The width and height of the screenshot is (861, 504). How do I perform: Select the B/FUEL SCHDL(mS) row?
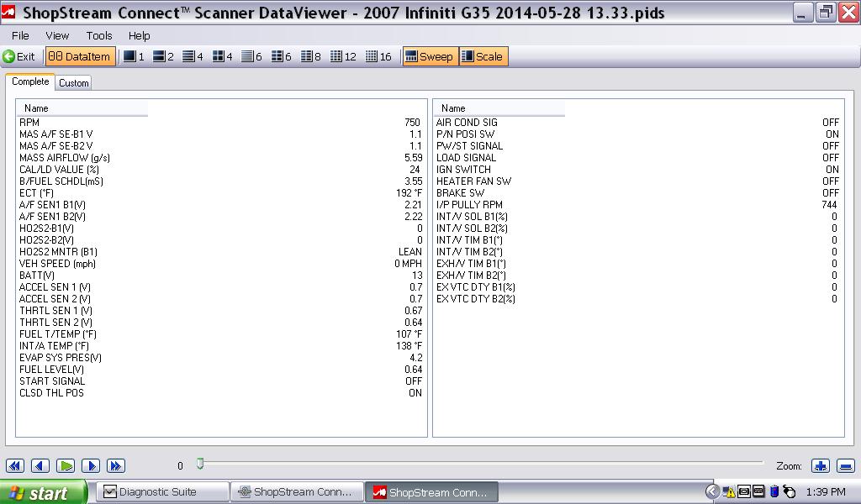(x=221, y=181)
